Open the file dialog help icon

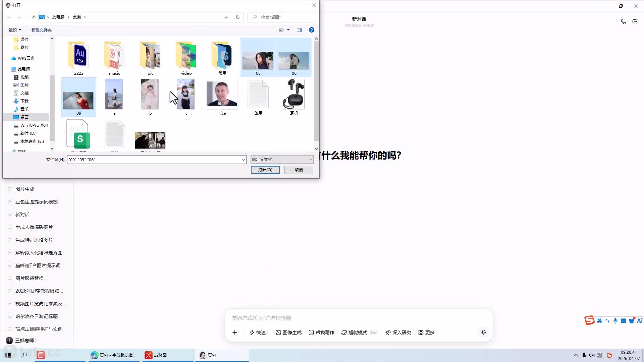[x=311, y=30]
